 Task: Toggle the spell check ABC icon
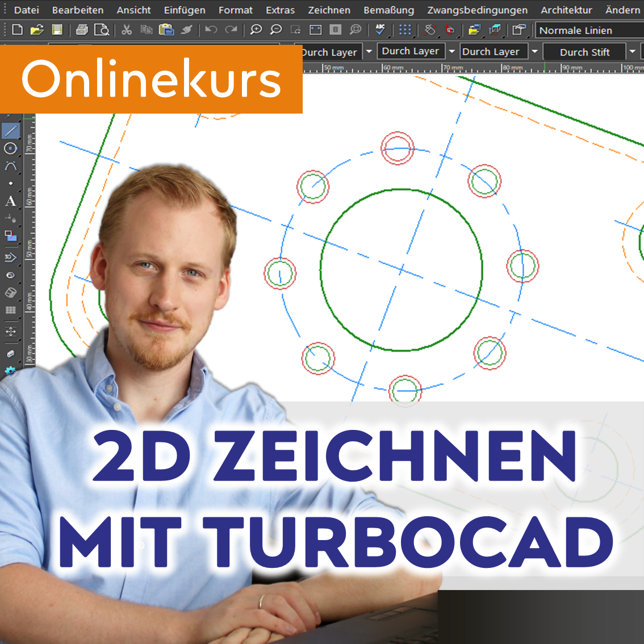380,30
